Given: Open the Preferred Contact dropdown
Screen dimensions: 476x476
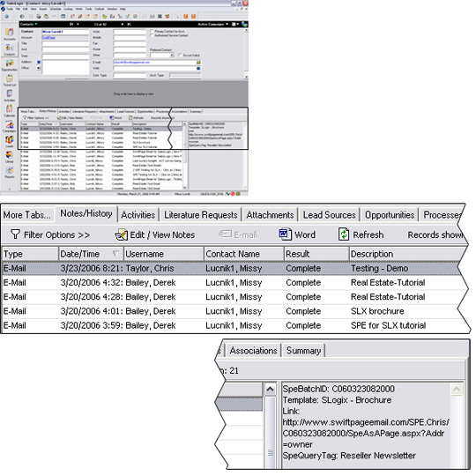Looking at the screenshot, I should tap(162, 56).
